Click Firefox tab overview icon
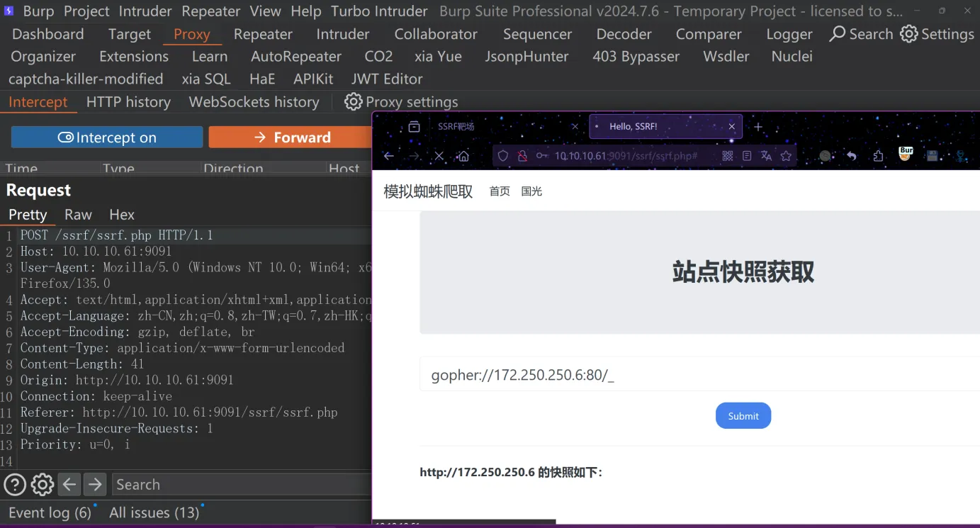The image size is (980, 528). pos(415,127)
